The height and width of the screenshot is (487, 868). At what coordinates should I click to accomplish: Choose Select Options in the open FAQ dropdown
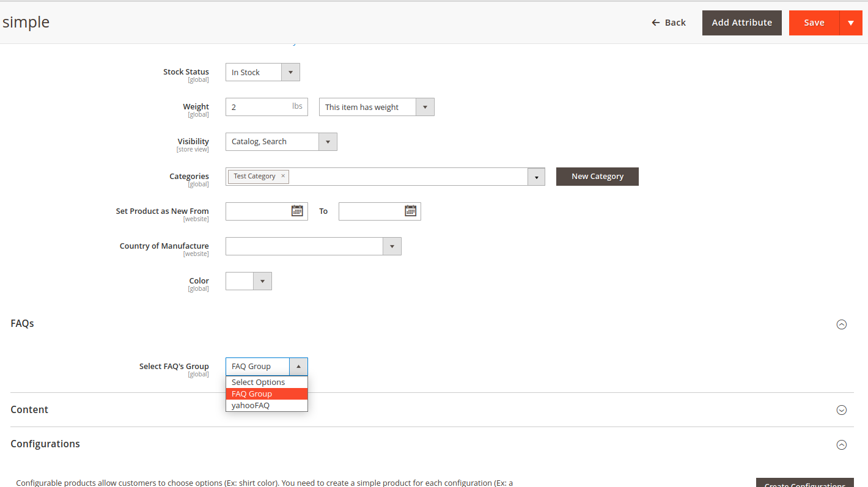257,381
